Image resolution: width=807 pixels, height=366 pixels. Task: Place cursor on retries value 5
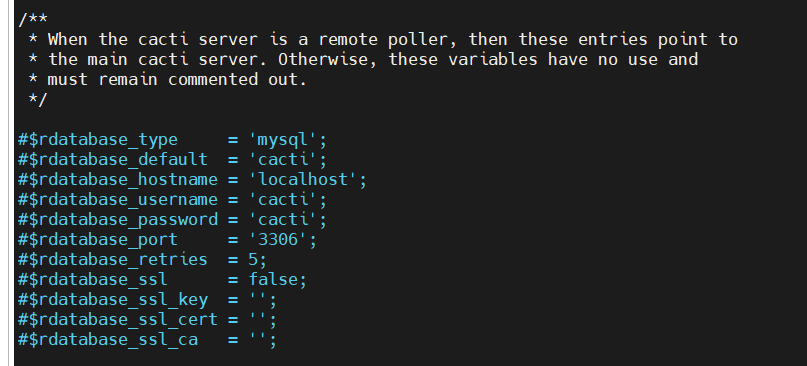coord(253,259)
